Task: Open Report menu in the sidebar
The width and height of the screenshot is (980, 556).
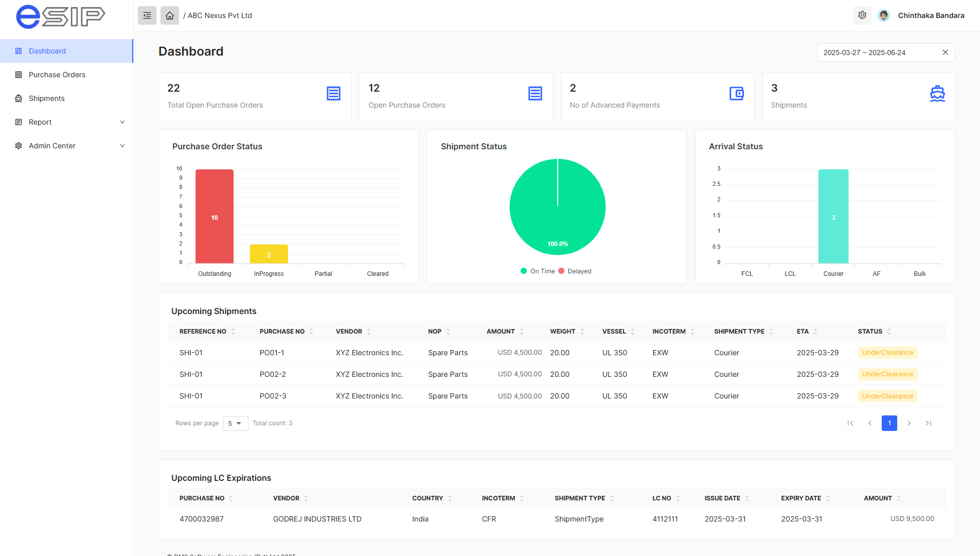Action: pyautogui.click(x=66, y=122)
